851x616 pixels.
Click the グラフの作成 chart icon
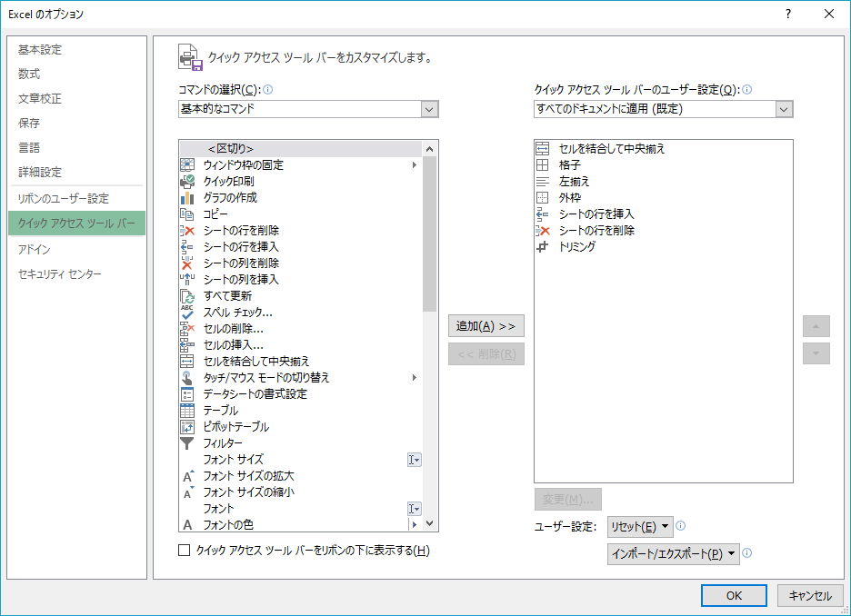pos(186,197)
